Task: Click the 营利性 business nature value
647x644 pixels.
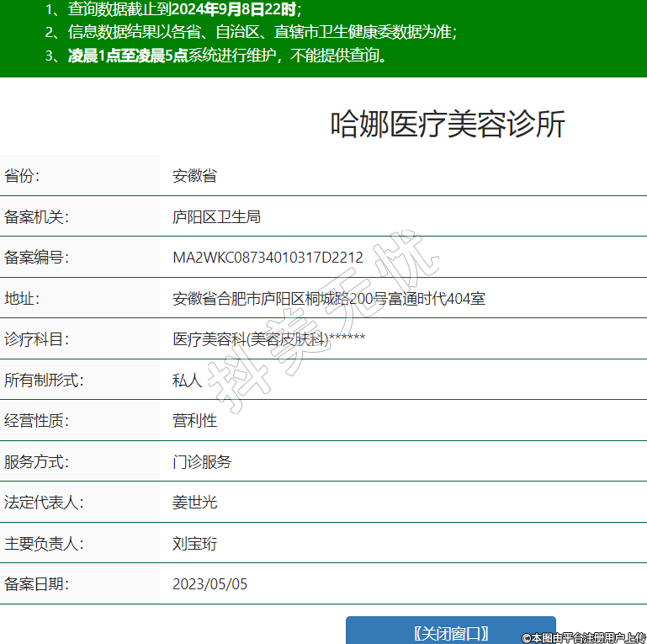Action: (x=194, y=420)
